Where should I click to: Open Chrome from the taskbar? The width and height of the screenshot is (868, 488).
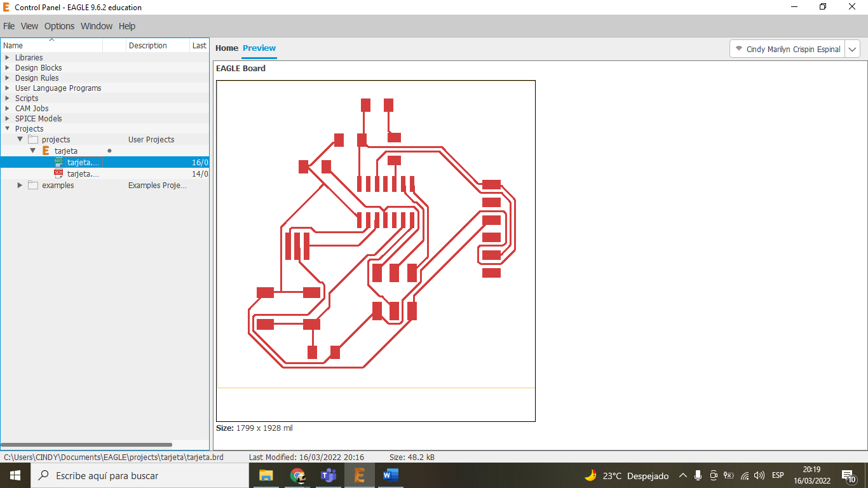click(297, 475)
